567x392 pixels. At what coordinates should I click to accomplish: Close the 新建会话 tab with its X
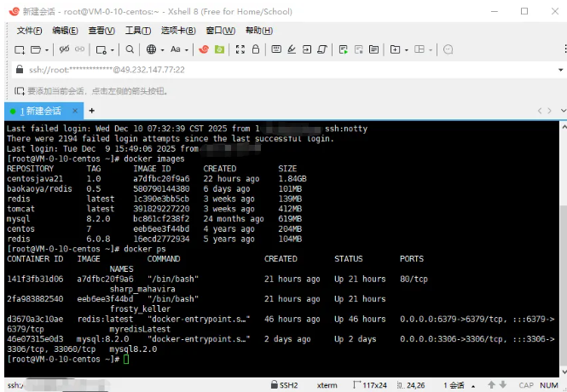pyautogui.click(x=75, y=111)
